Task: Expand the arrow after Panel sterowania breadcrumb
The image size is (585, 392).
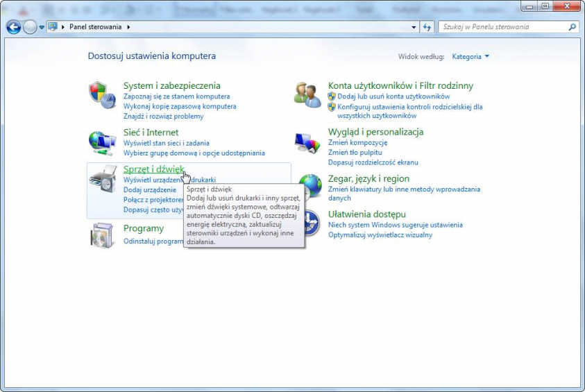Action: pos(128,27)
